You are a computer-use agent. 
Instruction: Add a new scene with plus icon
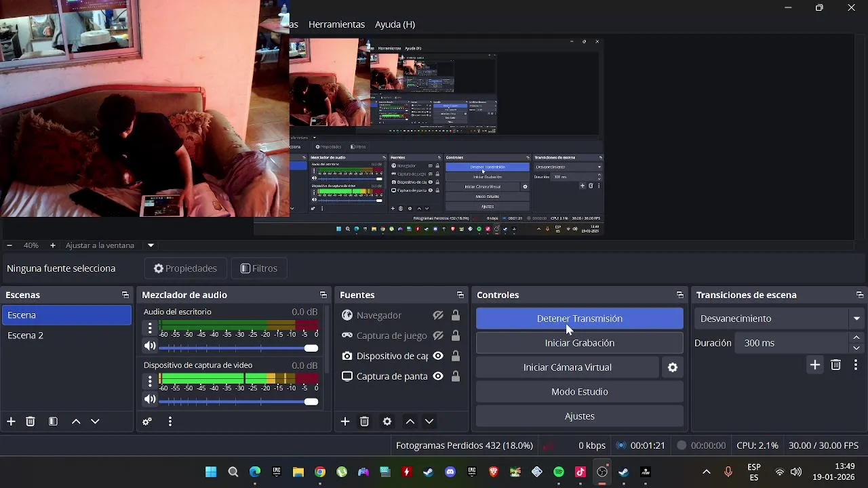(x=11, y=422)
